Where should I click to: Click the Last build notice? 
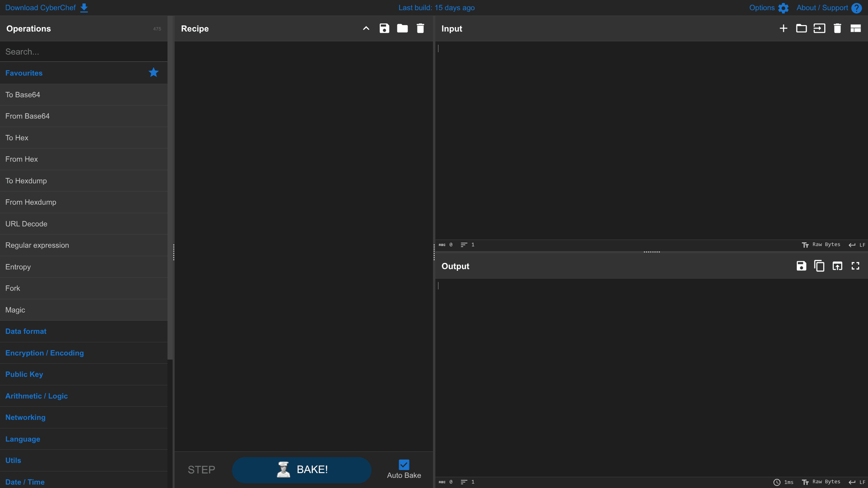436,8
